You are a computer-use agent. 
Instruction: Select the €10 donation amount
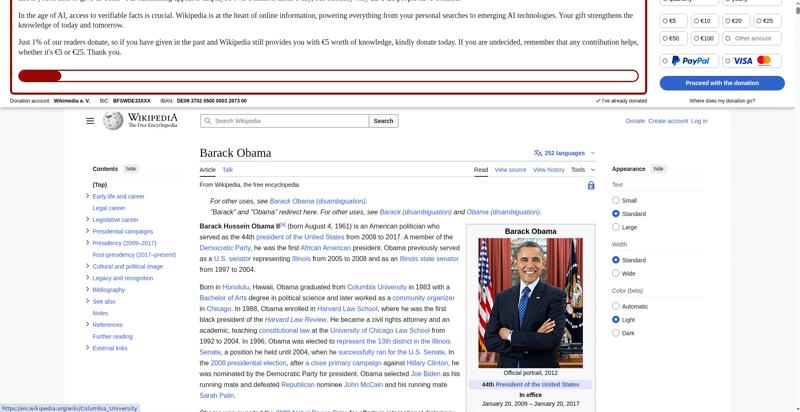(x=700, y=21)
